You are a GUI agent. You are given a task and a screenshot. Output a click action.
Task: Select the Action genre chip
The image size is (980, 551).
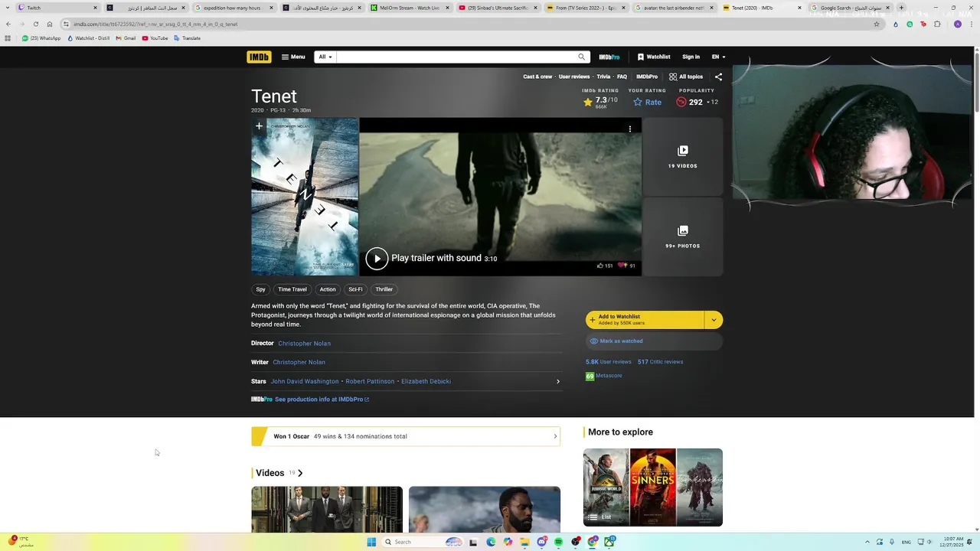pos(328,289)
